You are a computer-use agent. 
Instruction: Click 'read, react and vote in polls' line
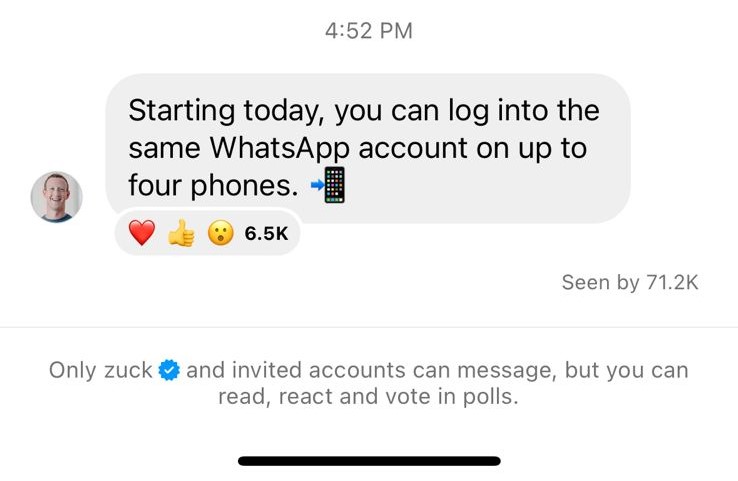(x=369, y=397)
